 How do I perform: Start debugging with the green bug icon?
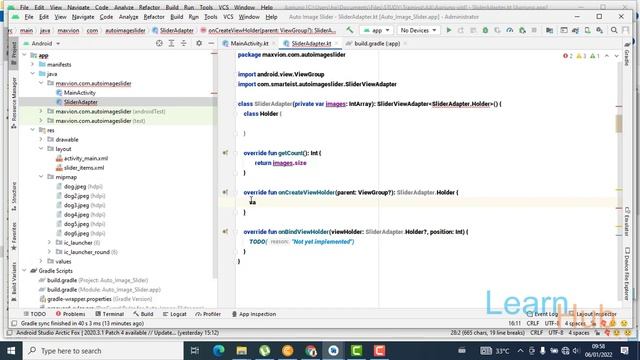[x=485, y=30]
